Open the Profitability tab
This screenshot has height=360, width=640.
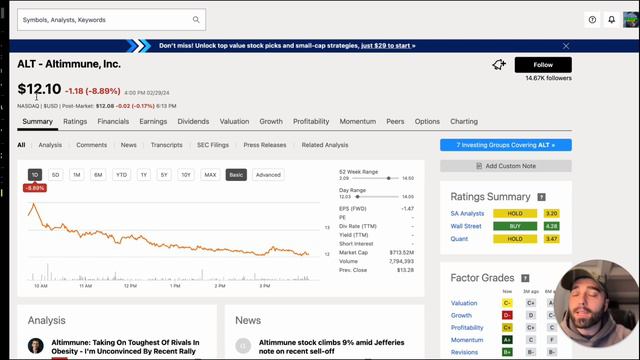point(311,122)
